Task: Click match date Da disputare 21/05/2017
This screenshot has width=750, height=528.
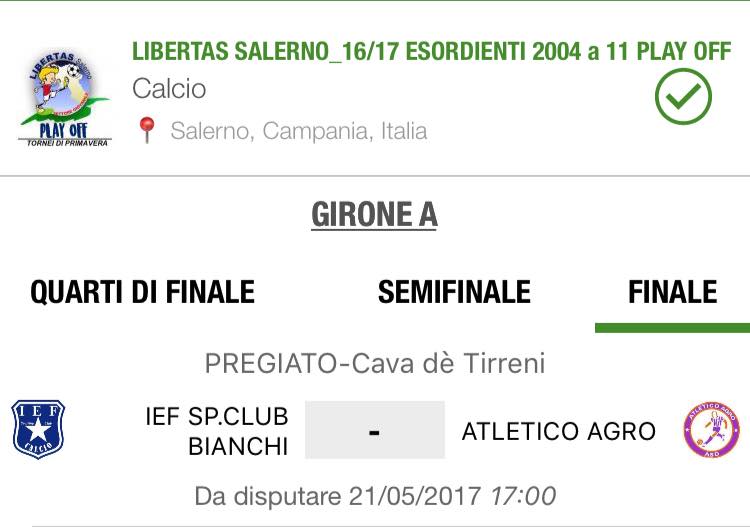Action: (338, 496)
